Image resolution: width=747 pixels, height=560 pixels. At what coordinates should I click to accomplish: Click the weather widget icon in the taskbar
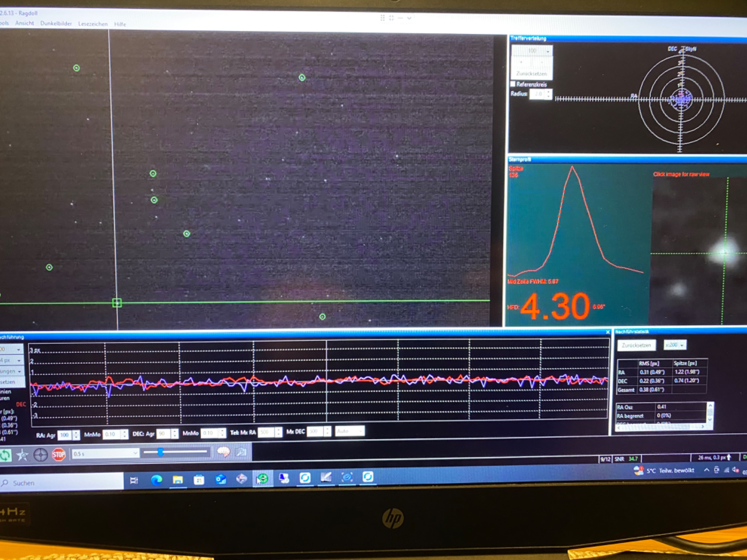[x=638, y=471]
